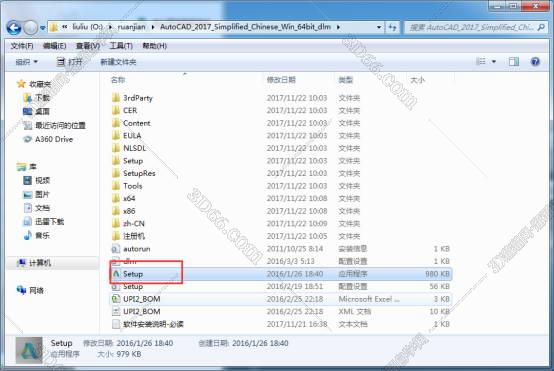Open the 工具(T) menu
The width and height of the screenshot is (554, 371).
pyautogui.click(x=121, y=46)
